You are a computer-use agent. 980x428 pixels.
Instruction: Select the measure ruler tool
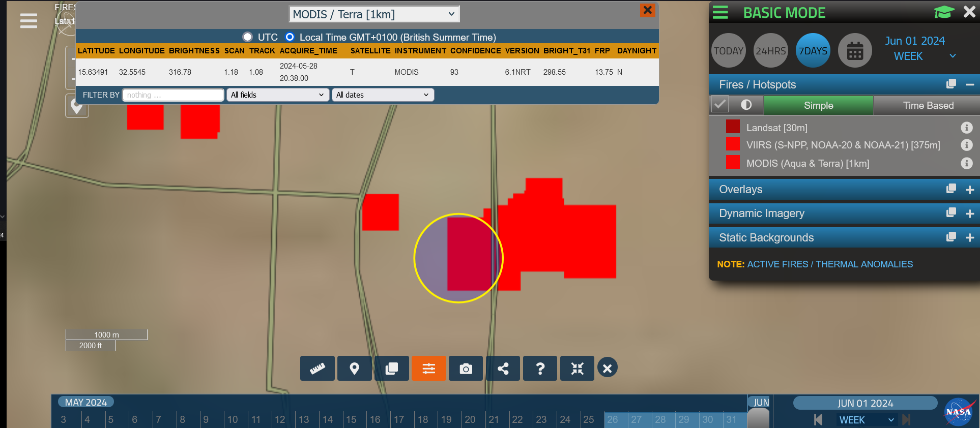[x=318, y=369]
